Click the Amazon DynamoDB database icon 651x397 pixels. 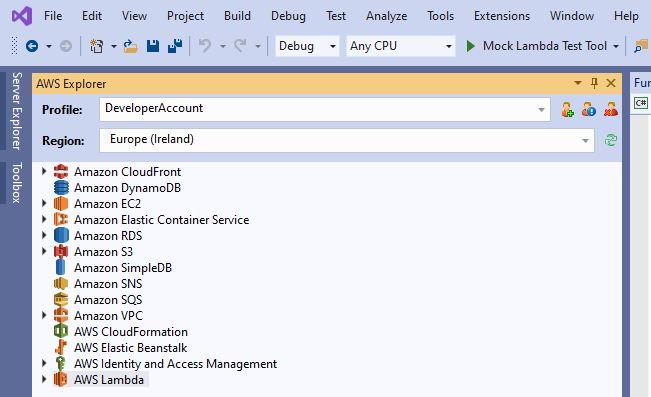point(61,188)
